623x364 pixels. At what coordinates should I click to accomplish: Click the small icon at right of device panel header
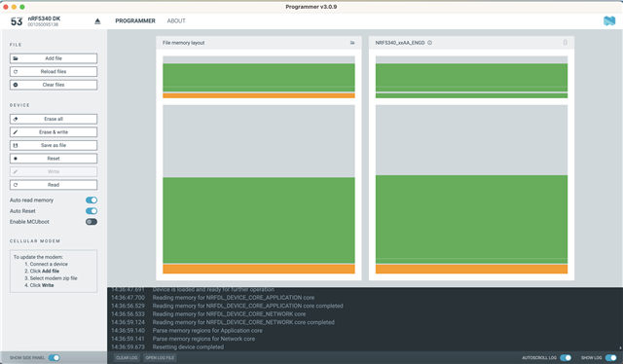coord(565,42)
